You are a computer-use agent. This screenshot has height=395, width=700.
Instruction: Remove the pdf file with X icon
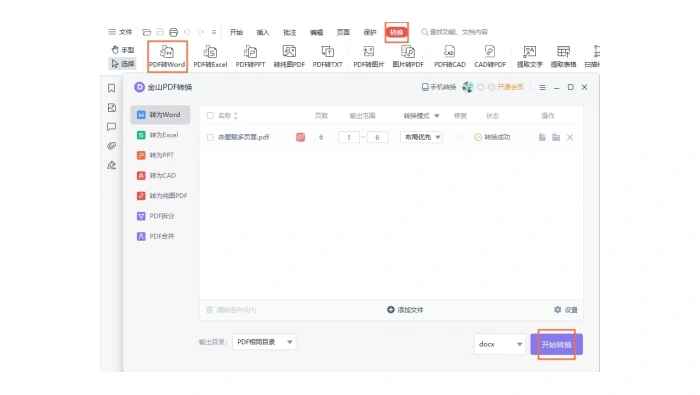click(570, 137)
